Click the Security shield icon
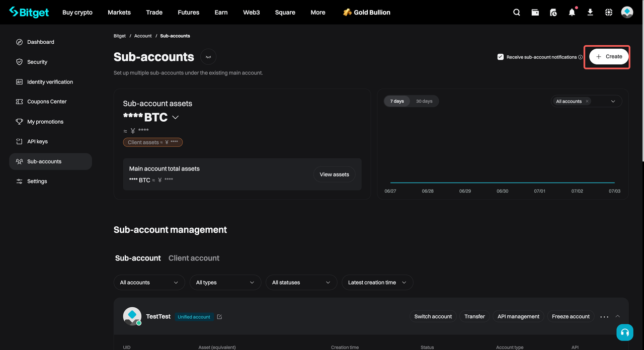Screen dimensions: 644x350 coord(20,62)
